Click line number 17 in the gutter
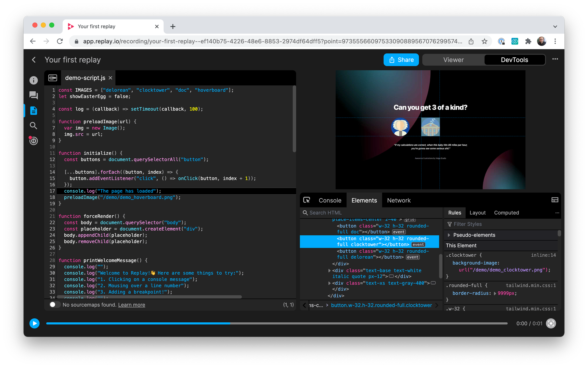The image size is (588, 368). pos(52,191)
